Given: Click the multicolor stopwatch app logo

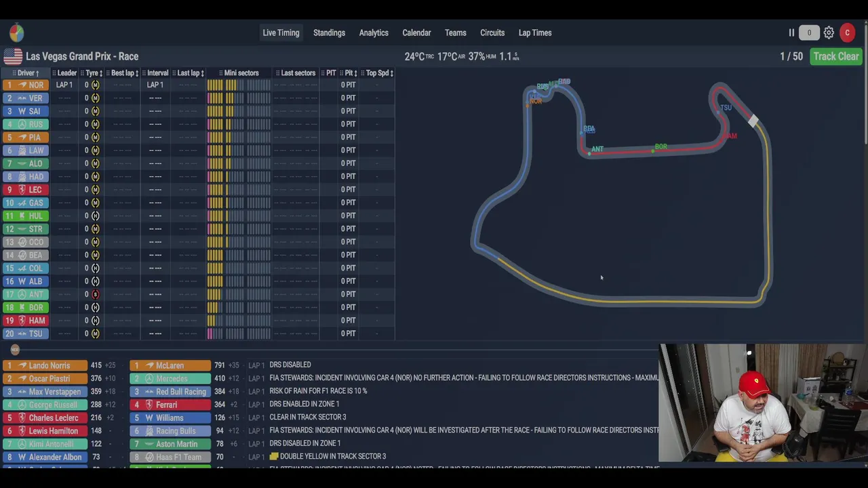Looking at the screenshot, I should click(16, 33).
